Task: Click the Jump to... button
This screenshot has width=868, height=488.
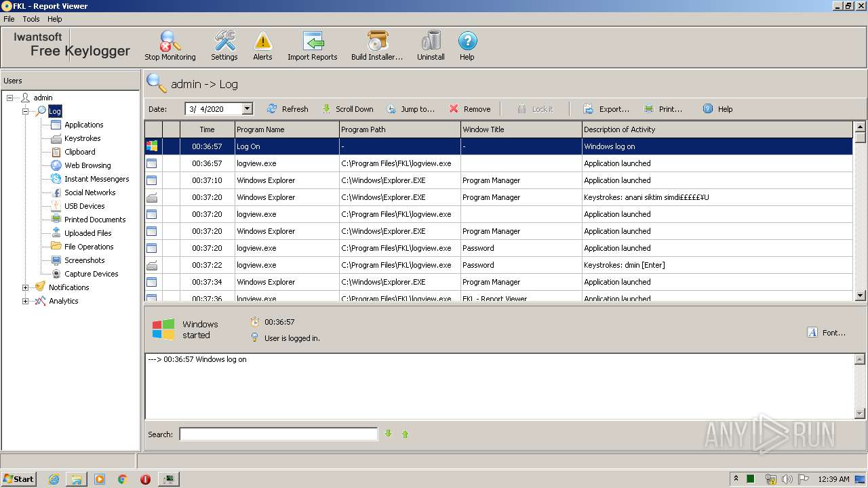Action: point(411,108)
